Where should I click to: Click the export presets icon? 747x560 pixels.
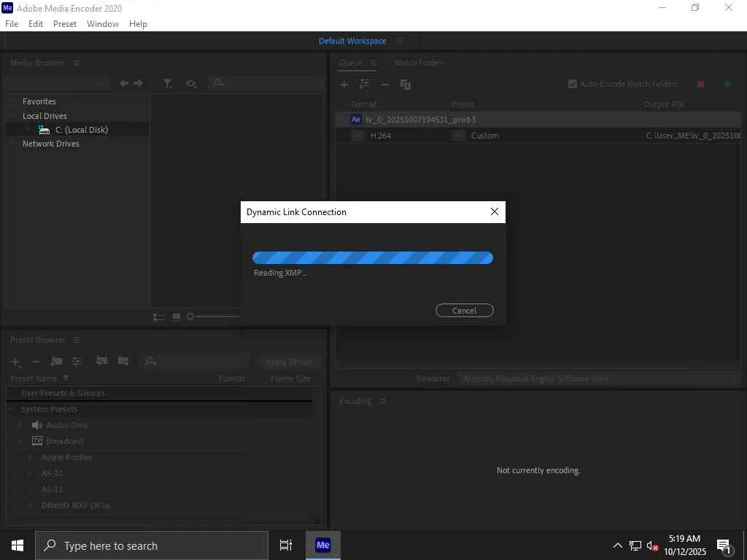click(x=123, y=361)
